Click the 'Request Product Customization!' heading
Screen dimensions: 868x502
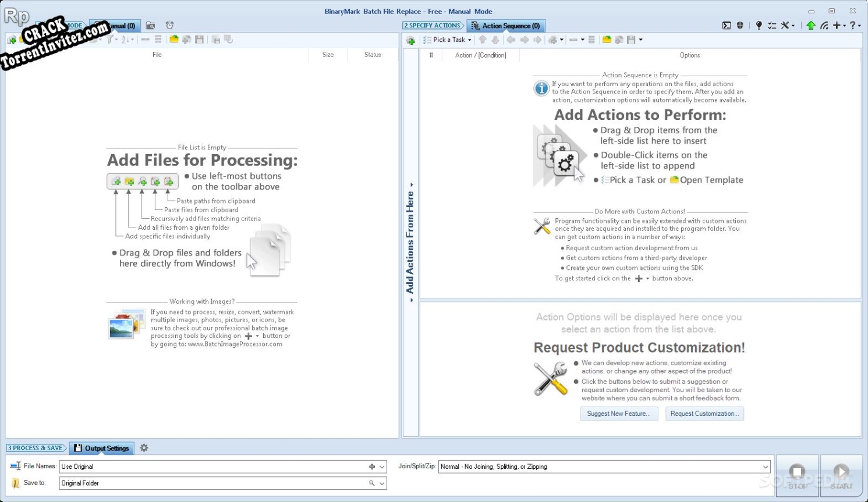639,347
